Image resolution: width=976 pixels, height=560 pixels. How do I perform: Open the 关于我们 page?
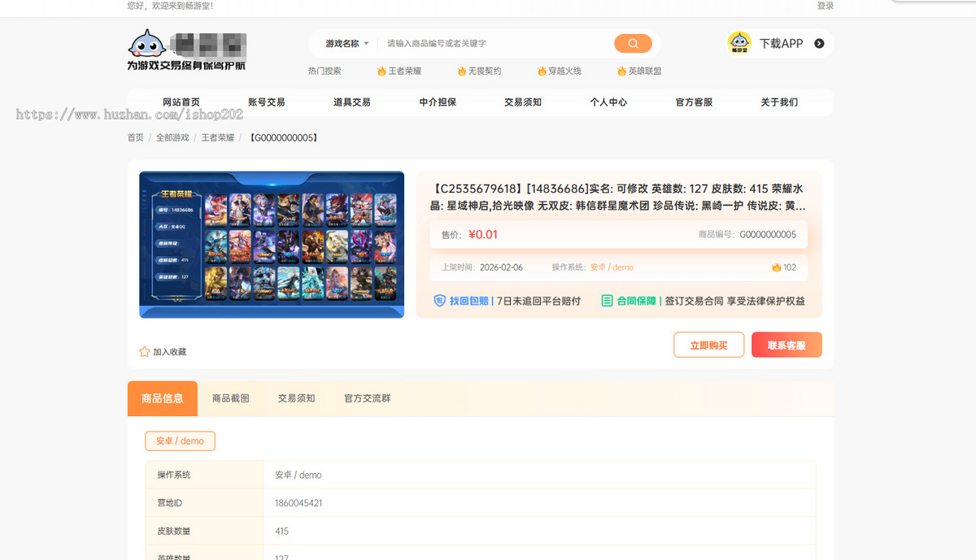779,102
